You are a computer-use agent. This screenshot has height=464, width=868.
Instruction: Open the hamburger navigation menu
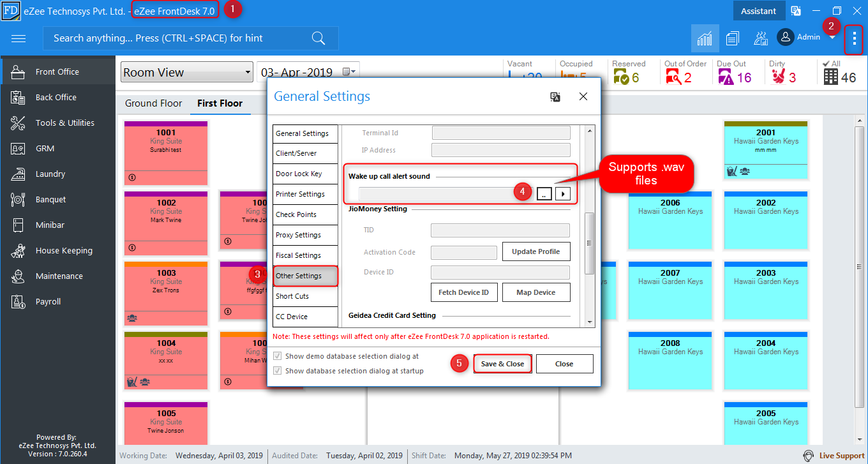tap(19, 38)
